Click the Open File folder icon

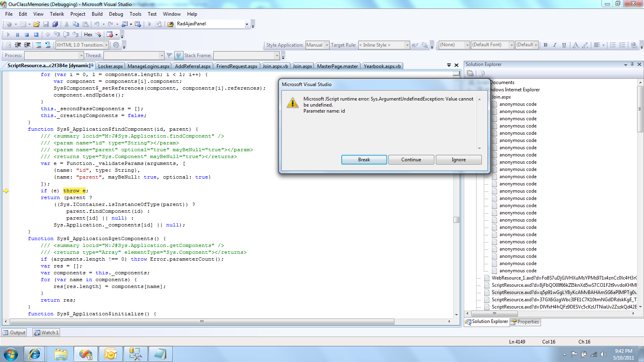pyautogui.click(x=37, y=24)
